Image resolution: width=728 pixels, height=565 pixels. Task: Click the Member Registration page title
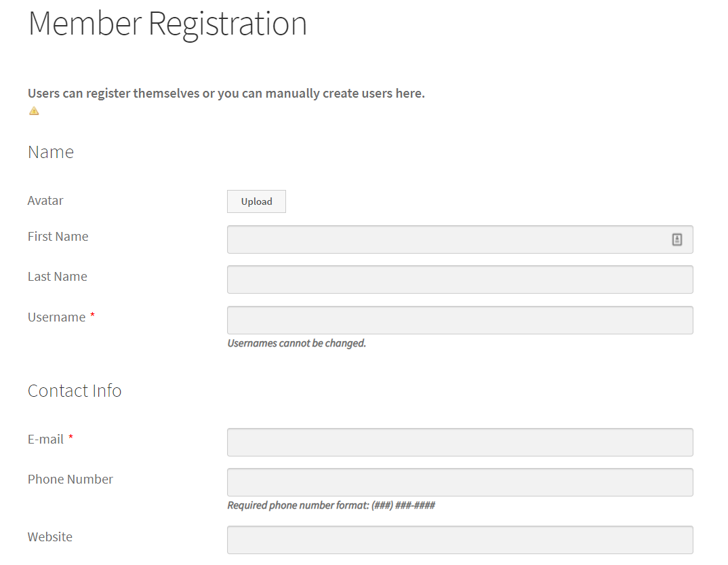pos(167,23)
